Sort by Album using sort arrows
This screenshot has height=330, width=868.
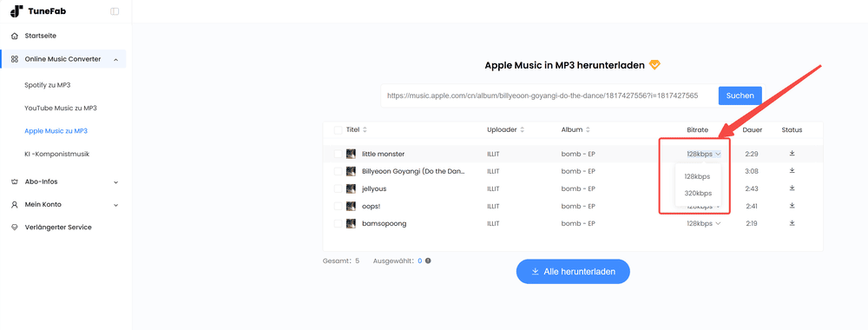(588, 129)
